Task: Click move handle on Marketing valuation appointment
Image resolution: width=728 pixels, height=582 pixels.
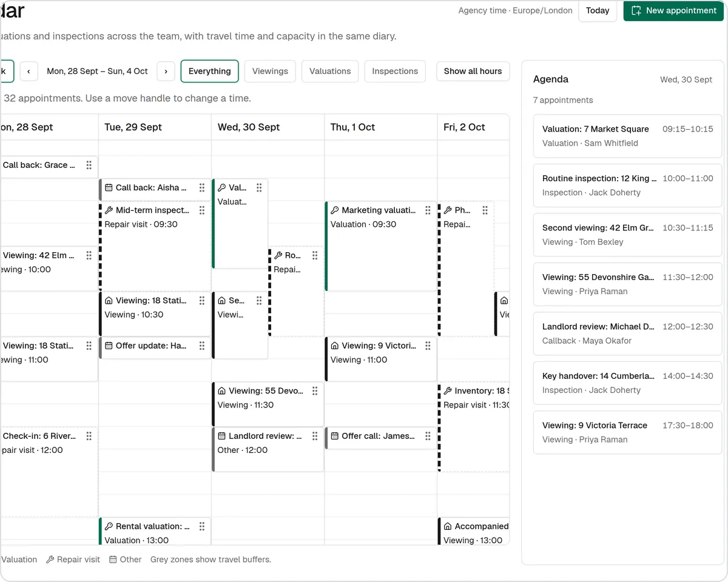Action: pos(428,210)
